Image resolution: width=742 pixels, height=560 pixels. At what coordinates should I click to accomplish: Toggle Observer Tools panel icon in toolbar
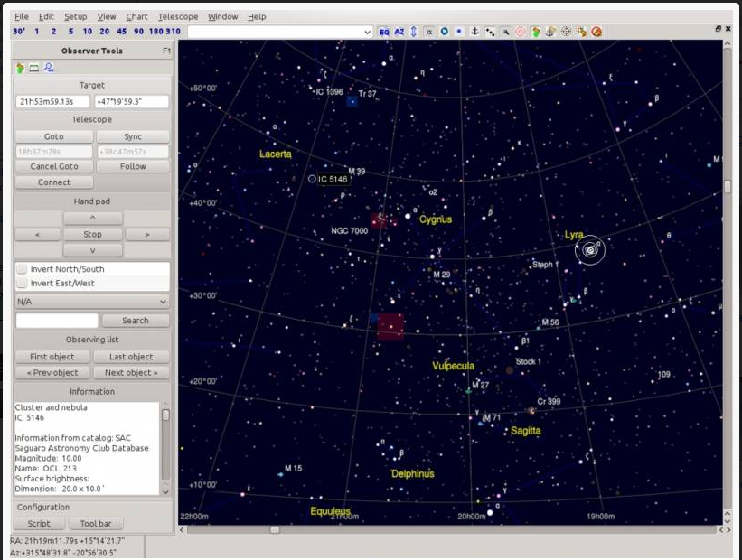coord(535,32)
